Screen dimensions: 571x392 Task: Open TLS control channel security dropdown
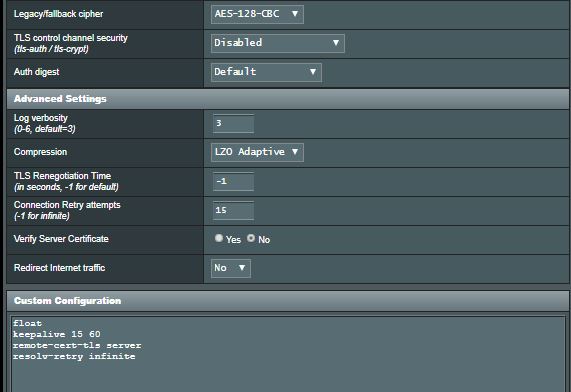[x=277, y=43]
